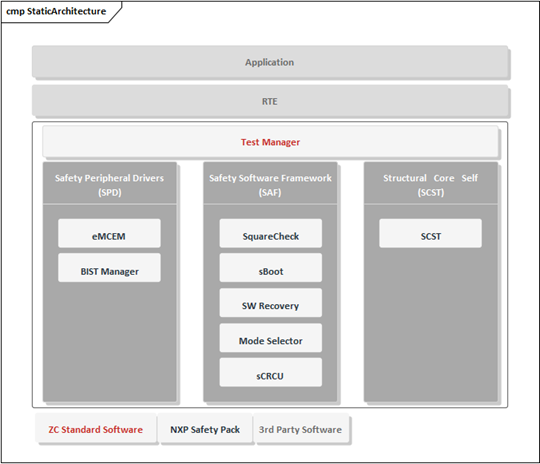Select the SCST component box
The height and width of the screenshot is (464, 540).
tap(430, 233)
